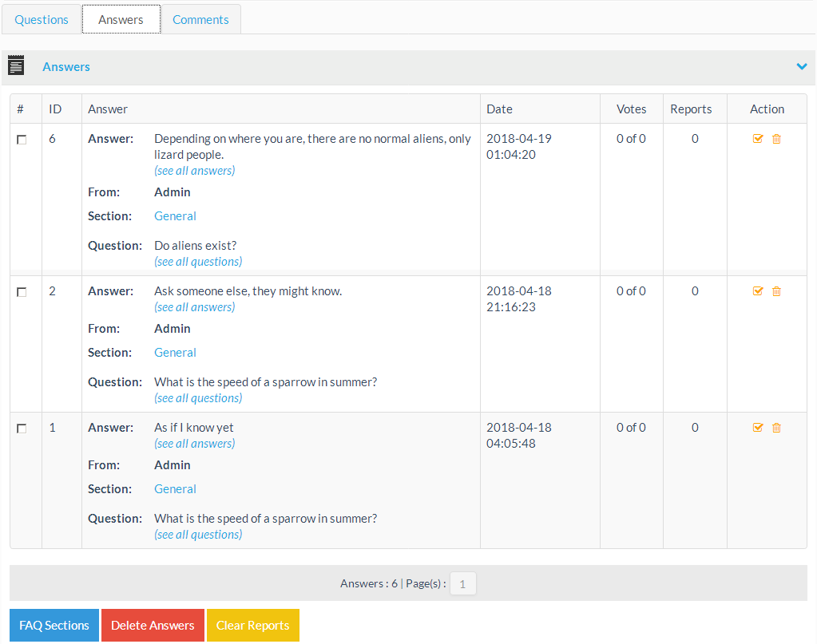Click the trash icon for answer ID 6
Screen dimensions: 817x644
point(776,139)
